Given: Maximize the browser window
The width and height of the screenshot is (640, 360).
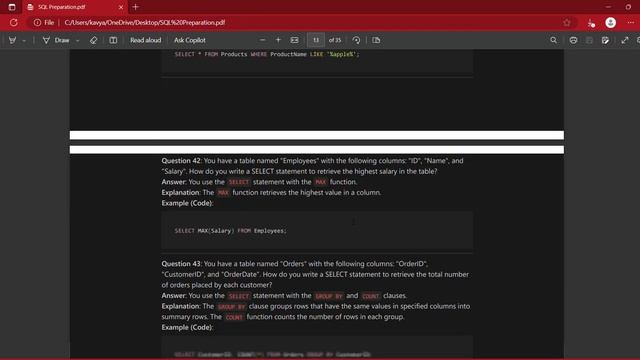Looking at the screenshot, I should point(629,7).
